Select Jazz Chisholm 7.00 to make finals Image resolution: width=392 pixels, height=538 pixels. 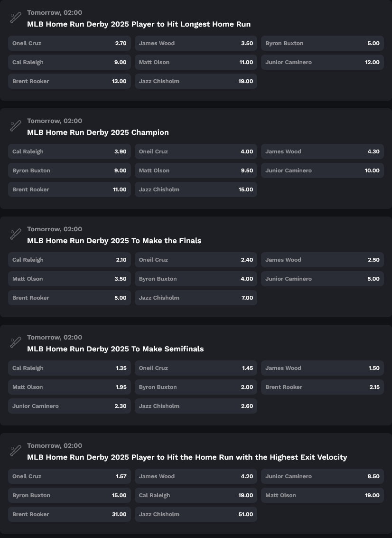(196, 298)
